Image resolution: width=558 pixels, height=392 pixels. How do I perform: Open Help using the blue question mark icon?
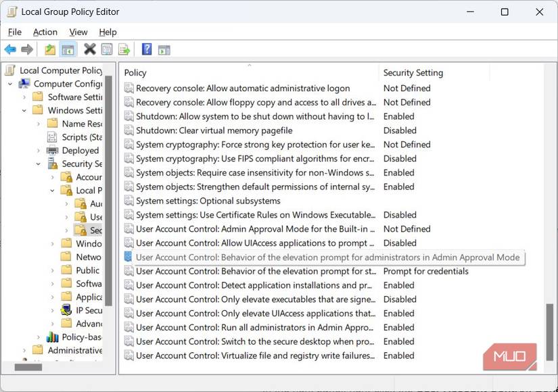[x=147, y=49]
